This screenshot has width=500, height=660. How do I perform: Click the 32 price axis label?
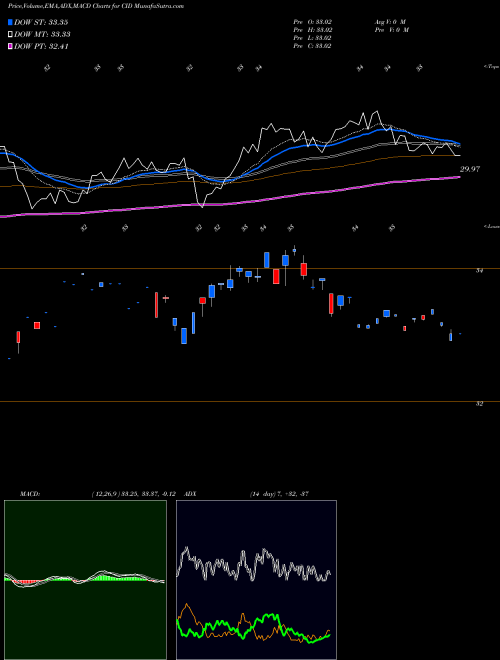pos(479,404)
